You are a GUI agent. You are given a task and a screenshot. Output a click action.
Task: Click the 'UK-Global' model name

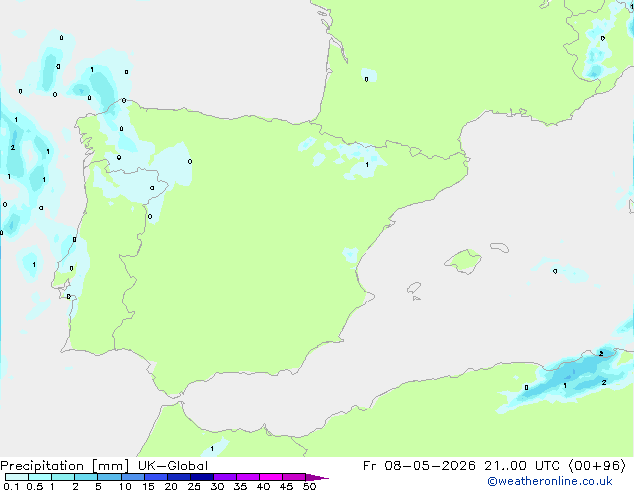coord(173,466)
